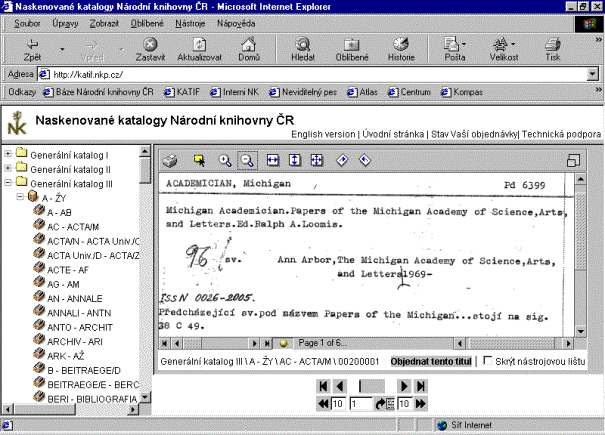Toggle the 'Skrýt nástrojovou lištu' checkbox
The height and width of the screenshot is (435, 605).
point(488,361)
